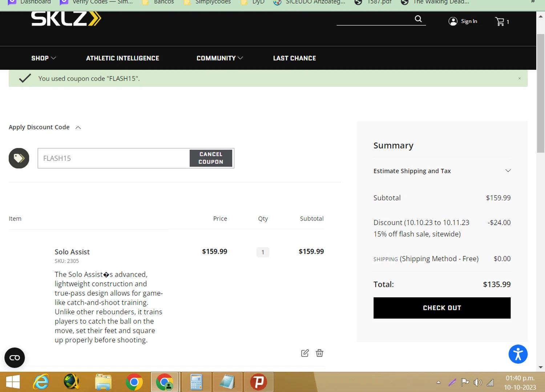This screenshot has width=545, height=392.
Task: Open The Walking Dead bookmark
Action: 435,2
